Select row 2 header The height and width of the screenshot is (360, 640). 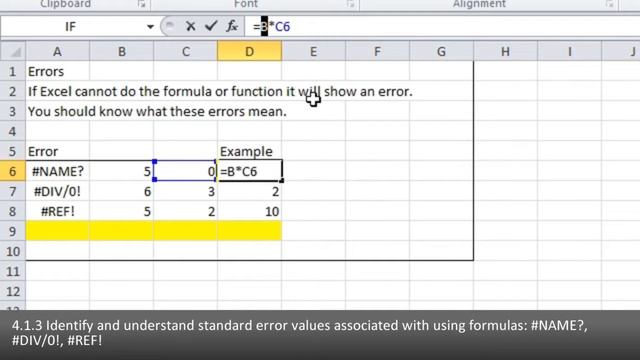(13, 91)
